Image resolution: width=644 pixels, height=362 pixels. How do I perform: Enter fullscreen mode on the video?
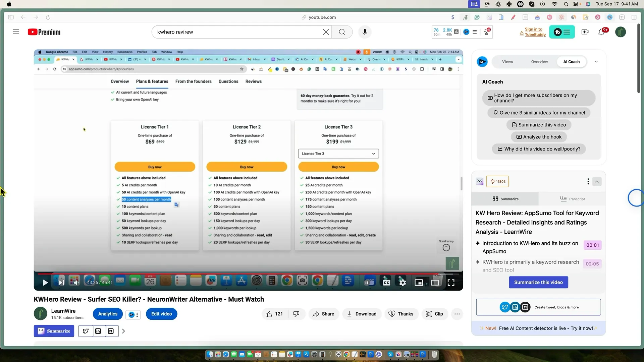(x=451, y=283)
